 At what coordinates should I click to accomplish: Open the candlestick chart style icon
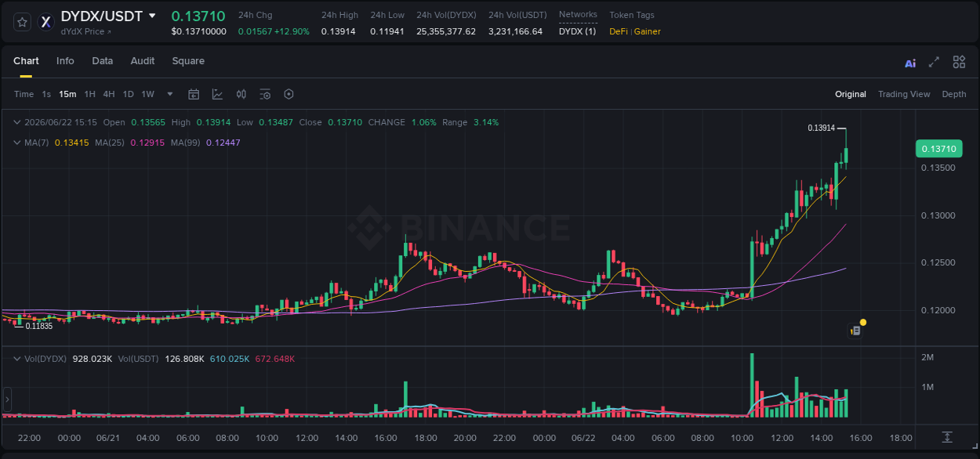(x=241, y=94)
